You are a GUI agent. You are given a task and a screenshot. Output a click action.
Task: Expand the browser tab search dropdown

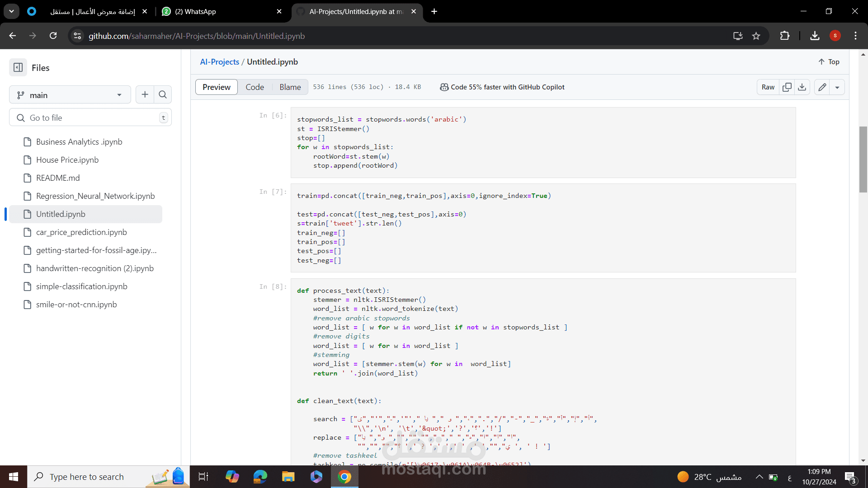click(x=11, y=11)
